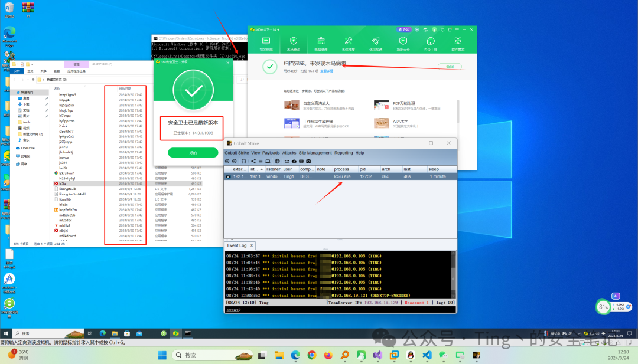
Task: Click the session table view icon in Cobalt Strike
Action: click(x=261, y=161)
